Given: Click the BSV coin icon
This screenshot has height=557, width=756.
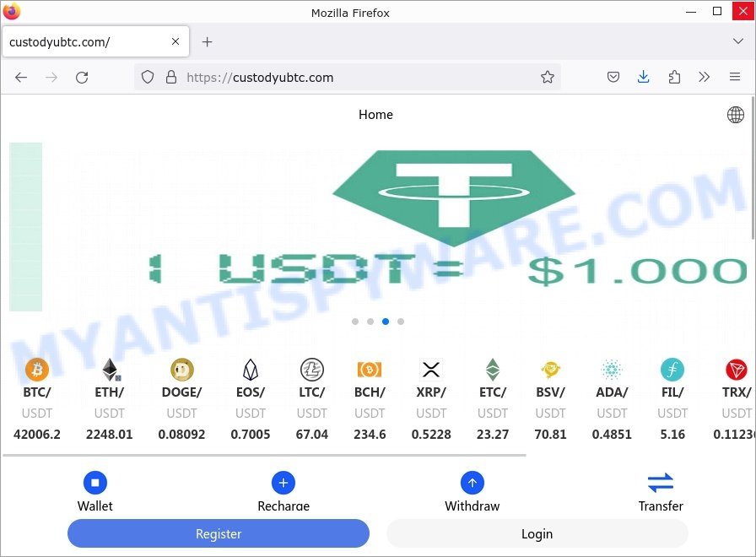Looking at the screenshot, I should (x=550, y=370).
